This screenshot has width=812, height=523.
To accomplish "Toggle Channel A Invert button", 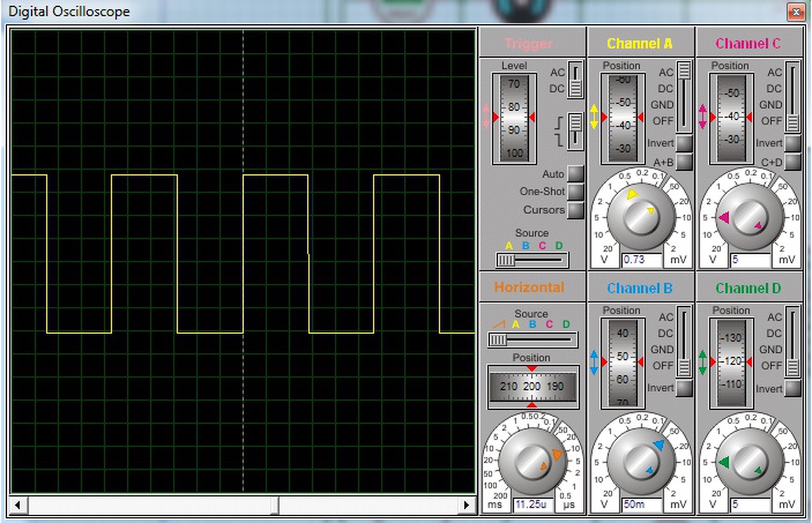I will pyautogui.click(x=684, y=143).
